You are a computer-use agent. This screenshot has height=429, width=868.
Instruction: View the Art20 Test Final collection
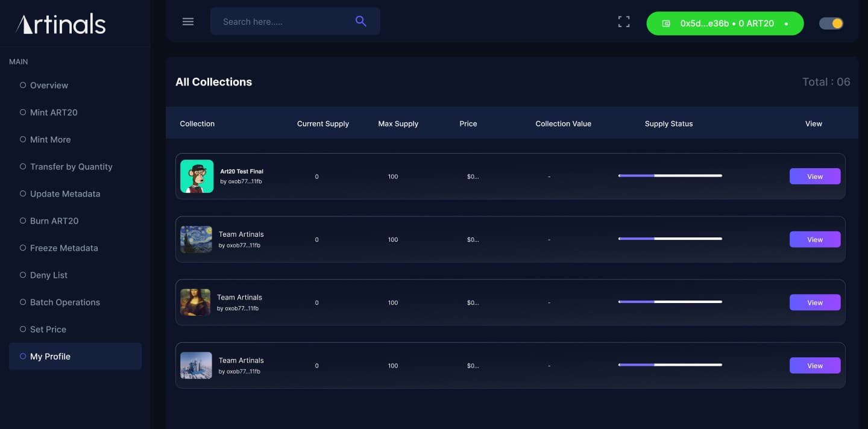815,177
